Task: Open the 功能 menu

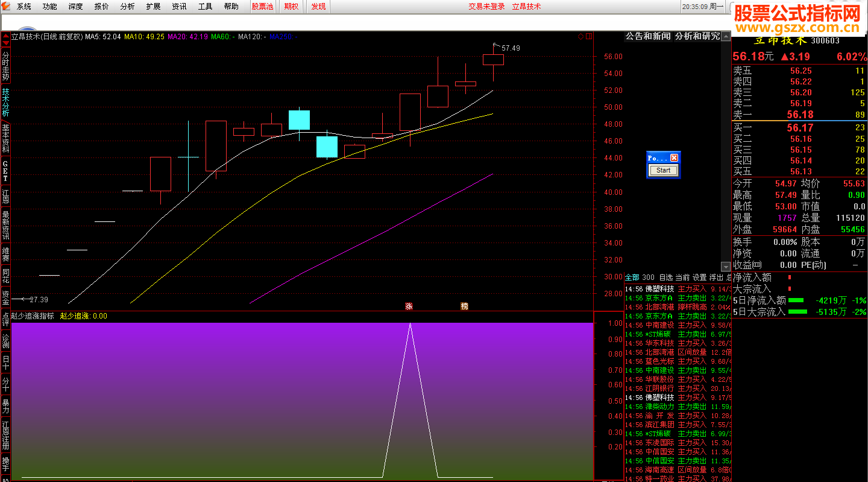Action: pos(50,7)
